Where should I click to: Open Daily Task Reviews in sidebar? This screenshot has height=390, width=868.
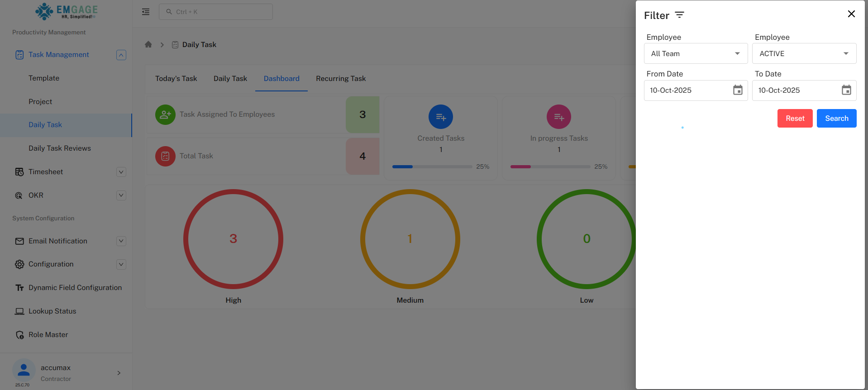tap(60, 148)
